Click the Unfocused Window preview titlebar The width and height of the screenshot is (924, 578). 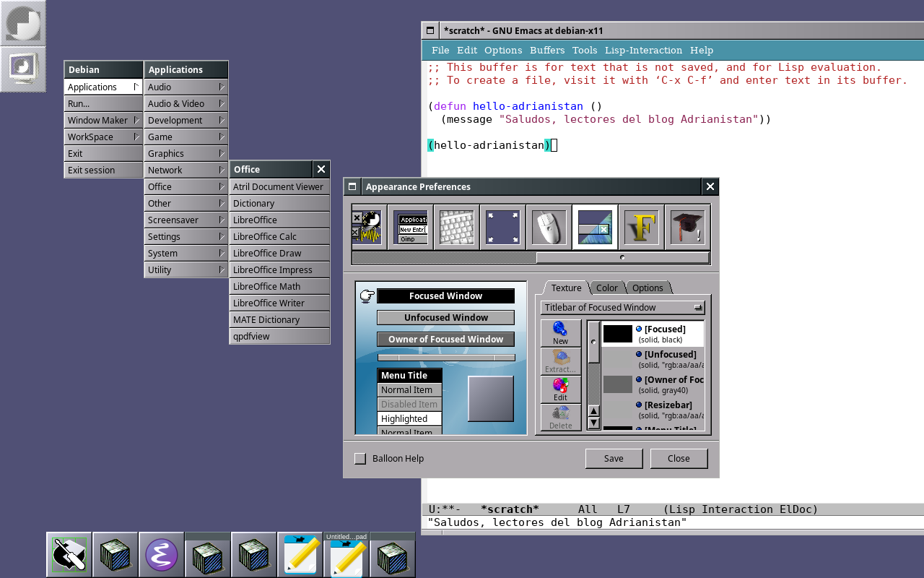point(445,318)
